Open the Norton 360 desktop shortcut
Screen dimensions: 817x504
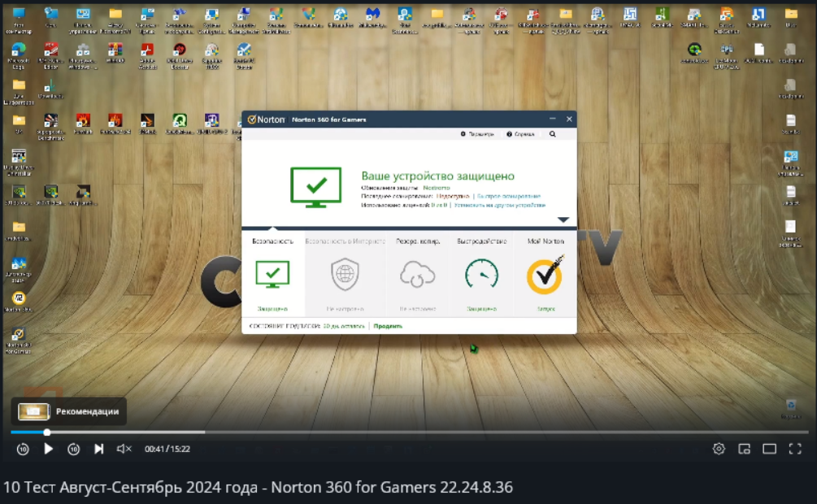click(18, 302)
